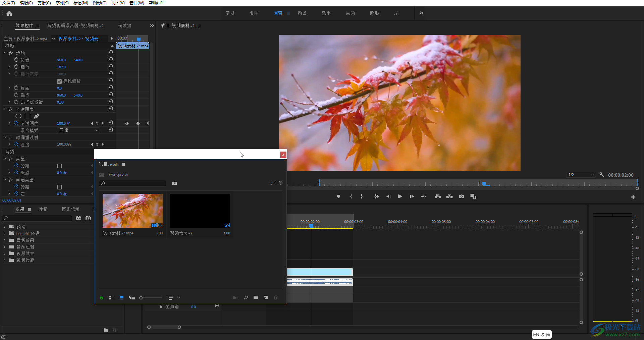
Task: Go to the Home screen icon
Action: (x=9, y=13)
